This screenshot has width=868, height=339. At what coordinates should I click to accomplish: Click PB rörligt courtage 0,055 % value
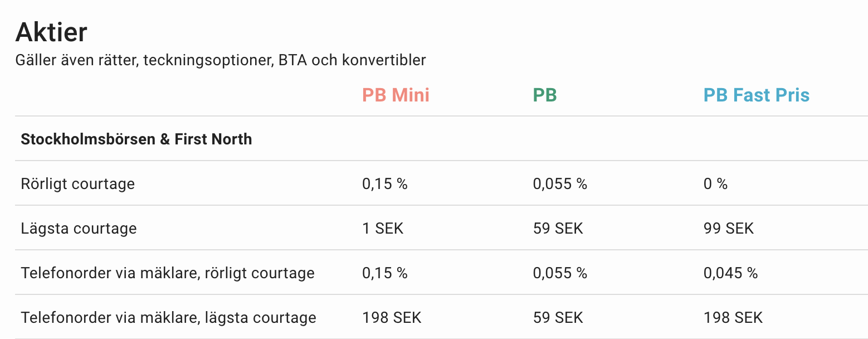tap(559, 183)
